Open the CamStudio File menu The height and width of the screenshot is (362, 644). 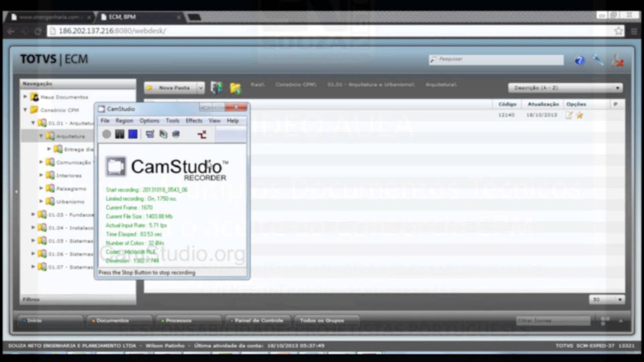coord(105,121)
